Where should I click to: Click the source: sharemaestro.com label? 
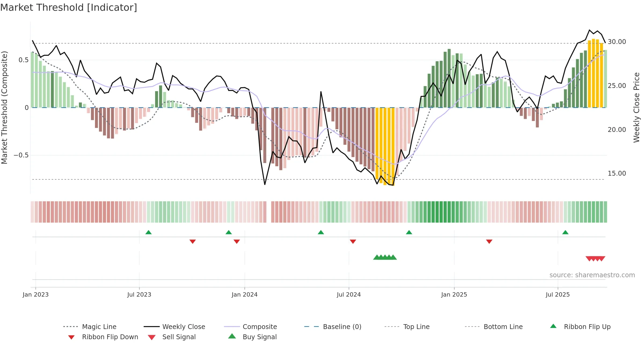pyautogui.click(x=592, y=275)
